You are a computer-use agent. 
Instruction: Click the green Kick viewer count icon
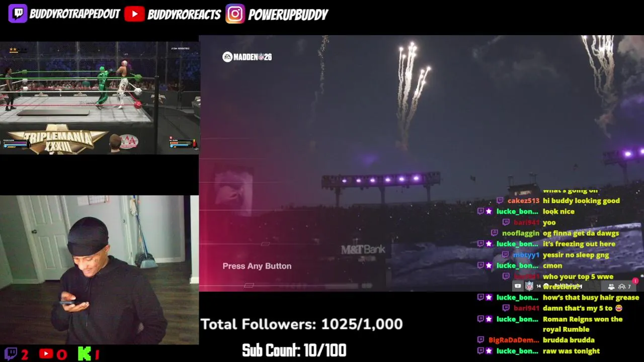tap(84, 354)
